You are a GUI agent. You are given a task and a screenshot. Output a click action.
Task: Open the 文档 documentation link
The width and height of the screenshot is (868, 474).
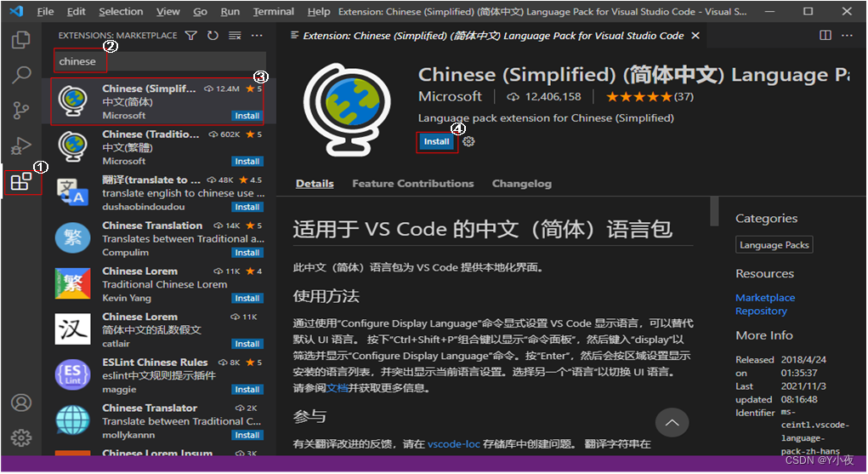[337, 388]
